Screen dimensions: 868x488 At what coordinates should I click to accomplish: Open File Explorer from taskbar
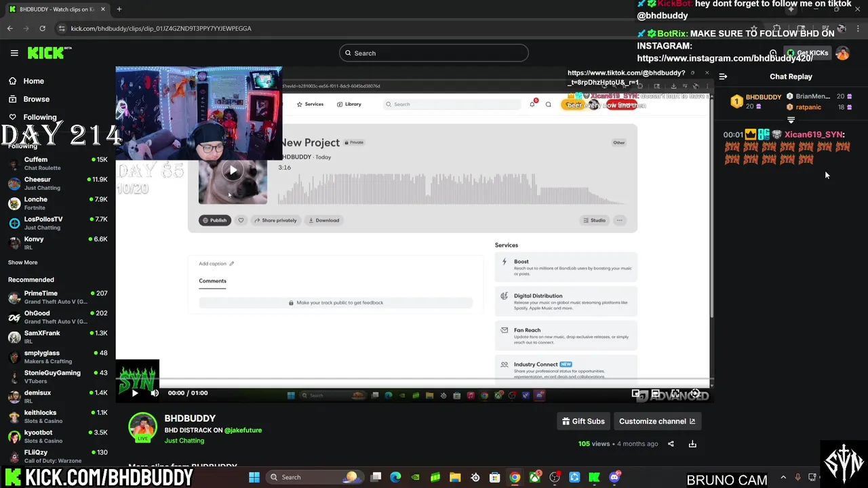pyautogui.click(x=455, y=477)
